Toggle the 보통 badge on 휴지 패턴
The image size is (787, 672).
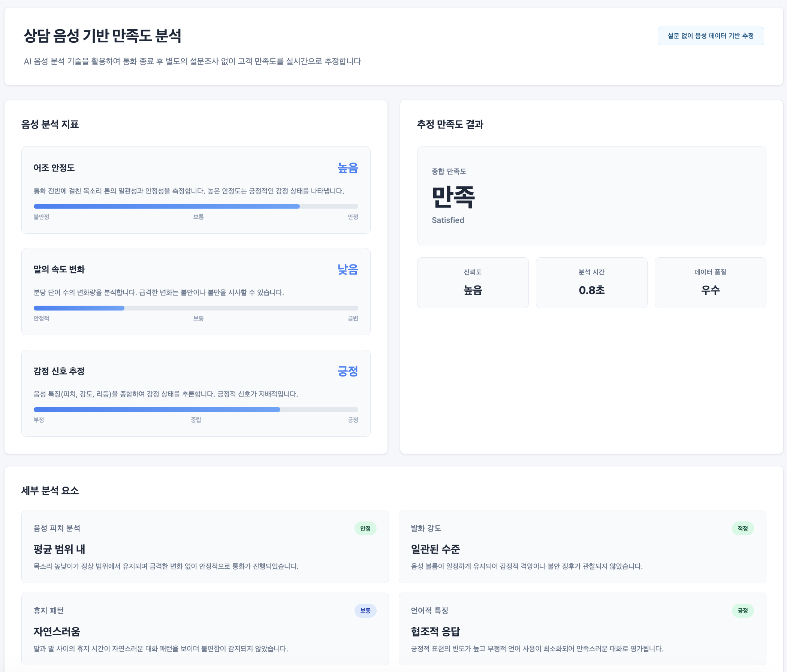365,611
